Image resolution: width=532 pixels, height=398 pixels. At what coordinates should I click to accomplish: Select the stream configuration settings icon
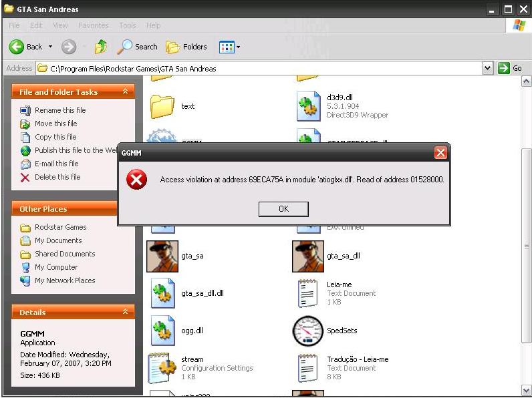[x=162, y=368]
